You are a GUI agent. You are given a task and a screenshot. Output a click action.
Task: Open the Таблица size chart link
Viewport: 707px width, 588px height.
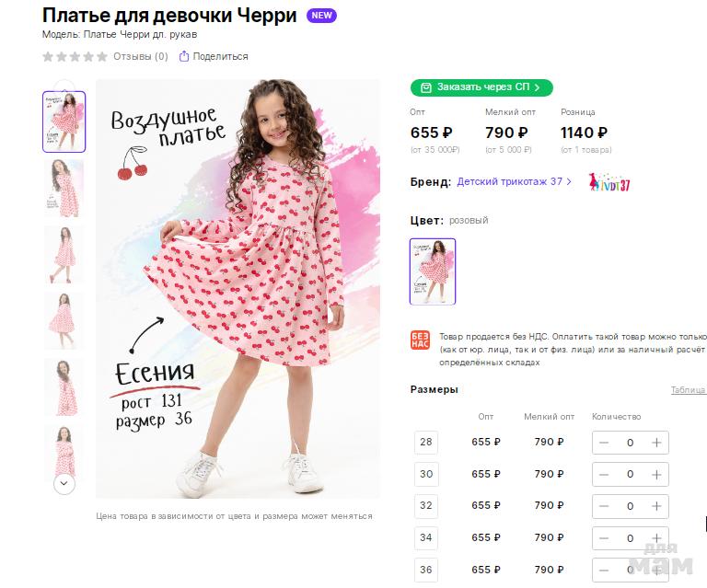[x=688, y=390]
